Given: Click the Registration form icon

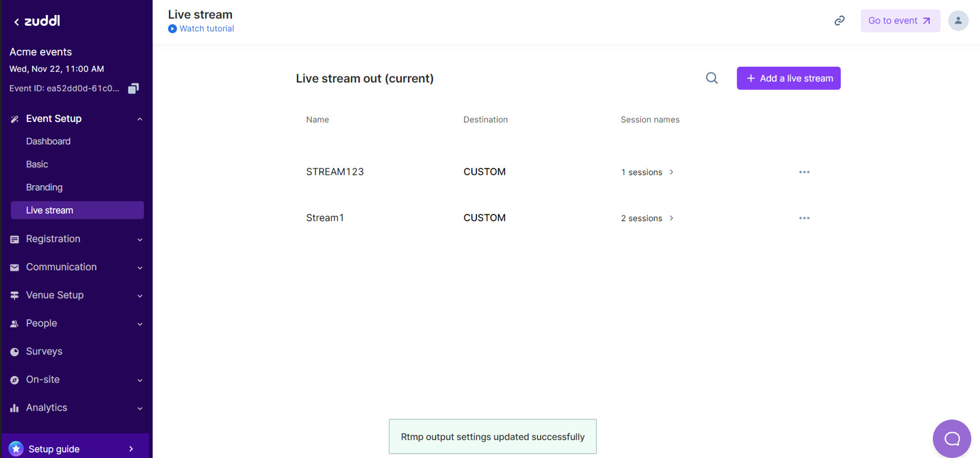Looking at the screenshot, I should point(14,239).
